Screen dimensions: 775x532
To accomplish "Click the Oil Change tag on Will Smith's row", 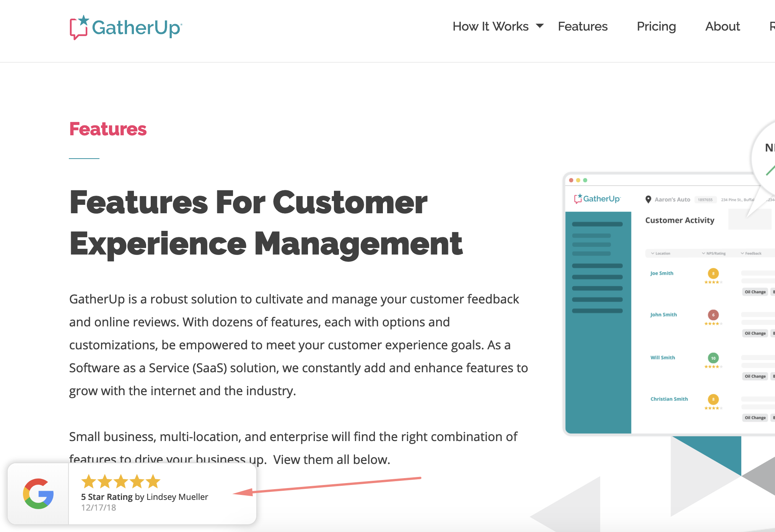I will (x=755, y=376).
